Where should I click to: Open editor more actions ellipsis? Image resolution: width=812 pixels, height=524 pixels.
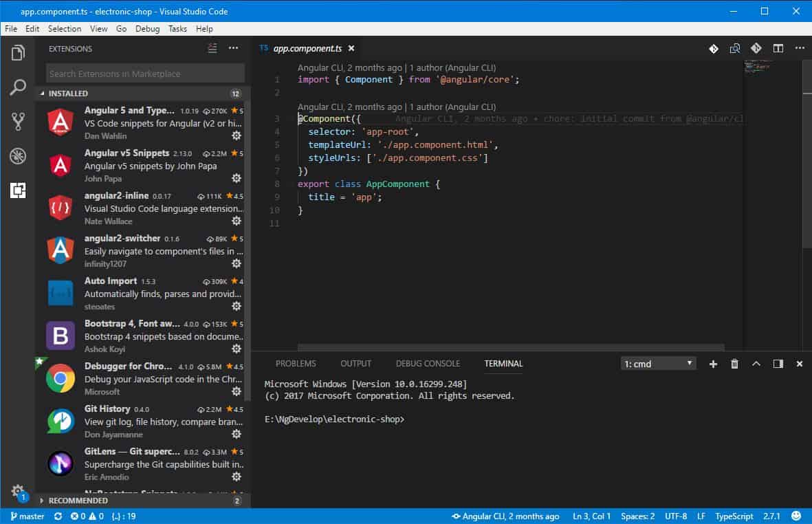800,48
